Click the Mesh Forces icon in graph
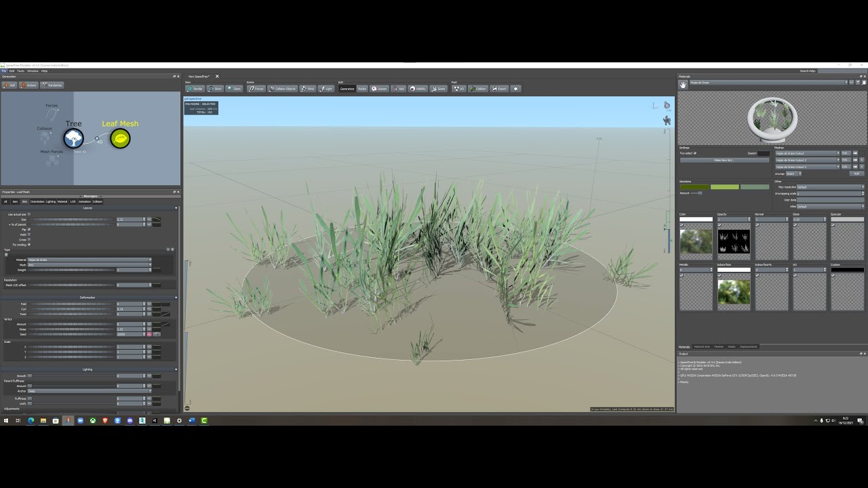 pos(52,161)
